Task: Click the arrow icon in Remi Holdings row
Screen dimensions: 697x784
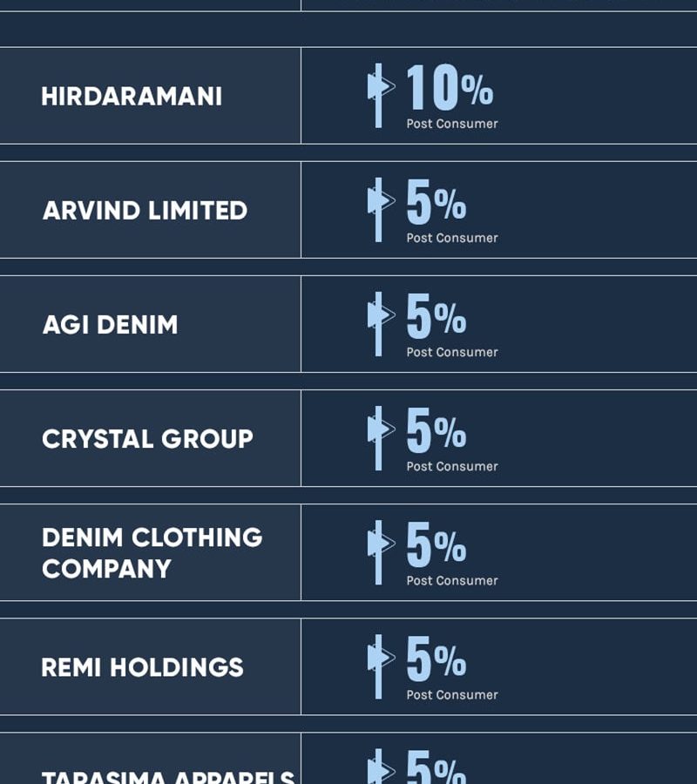Action: 381,666
